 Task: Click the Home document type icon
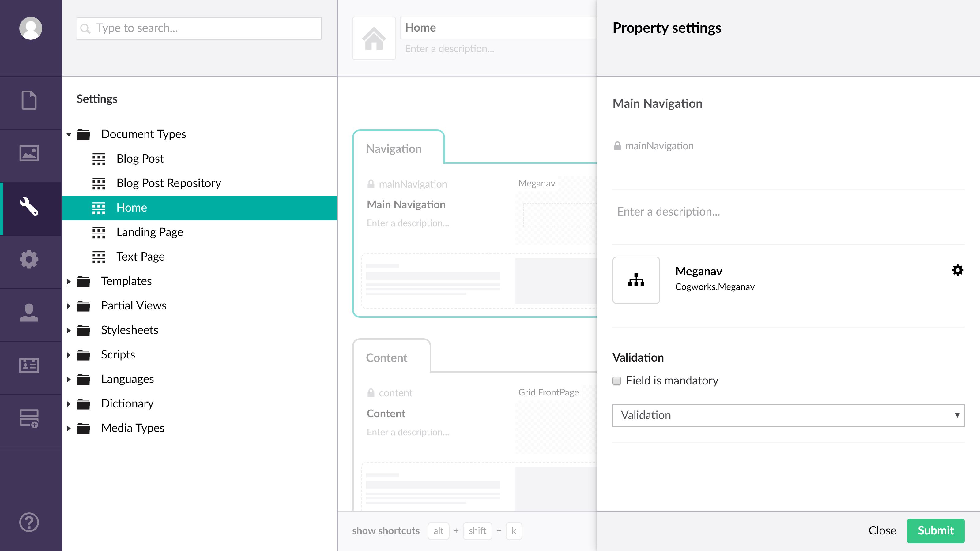(374, 38)
